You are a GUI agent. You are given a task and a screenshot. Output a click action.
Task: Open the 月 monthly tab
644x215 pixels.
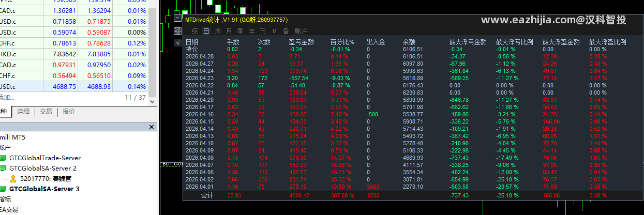(229, 31)
